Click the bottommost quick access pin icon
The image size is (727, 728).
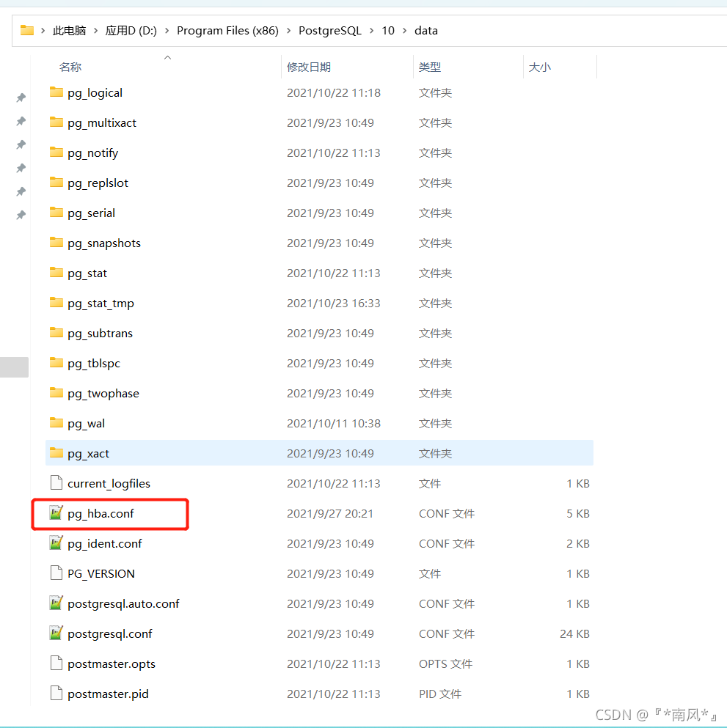(21, 215)
